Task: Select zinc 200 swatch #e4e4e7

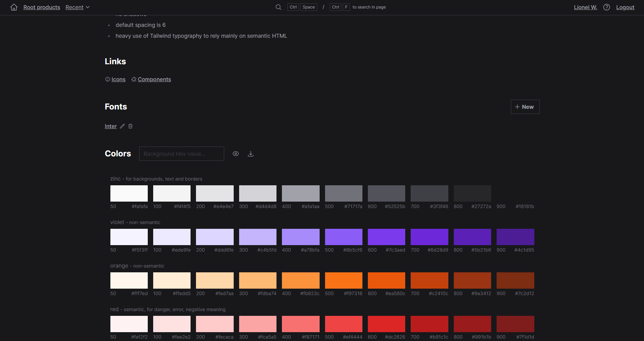Action: [x=215, y=193]
